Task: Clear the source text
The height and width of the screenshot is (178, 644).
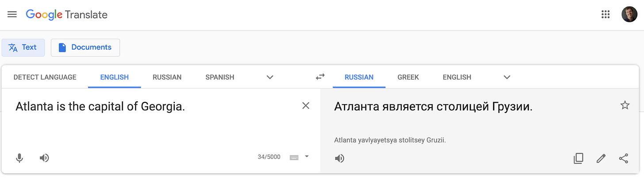Action: coord(306,106)
